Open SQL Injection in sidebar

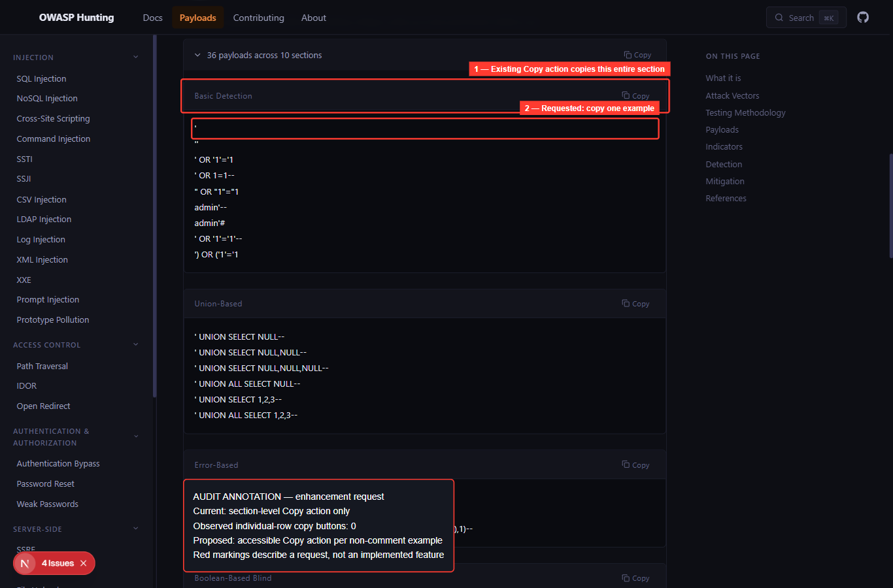[41, 78]
